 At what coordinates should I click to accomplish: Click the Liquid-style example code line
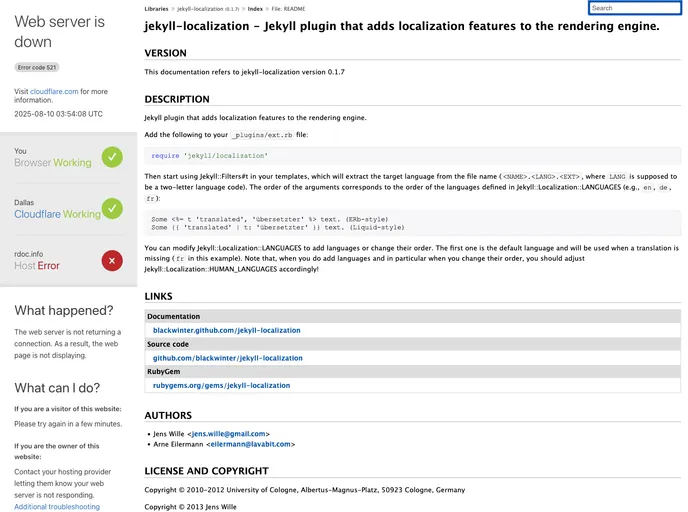[x=278, y=228]
